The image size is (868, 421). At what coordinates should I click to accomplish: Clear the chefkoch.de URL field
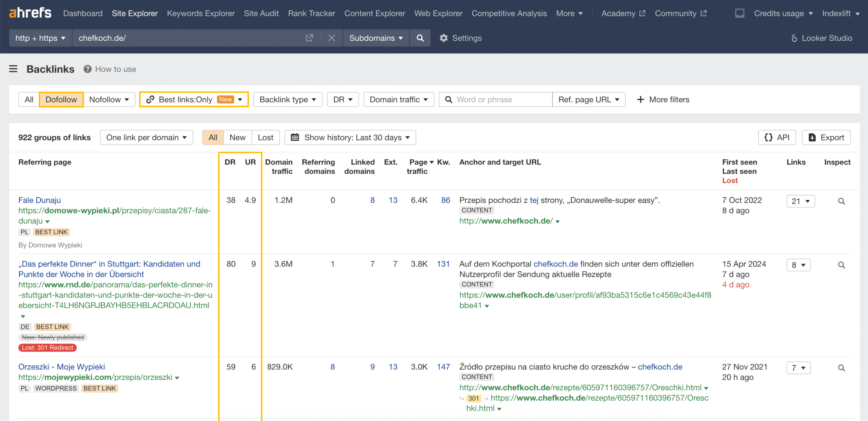point(332,38)
